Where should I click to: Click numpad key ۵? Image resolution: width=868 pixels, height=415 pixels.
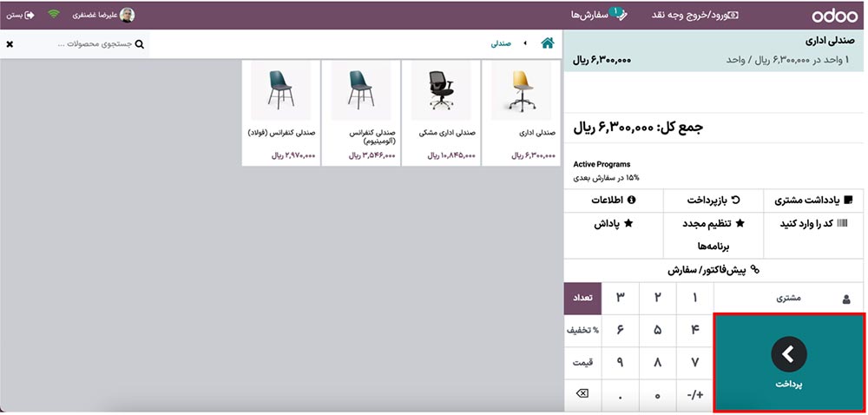[658, 330]
